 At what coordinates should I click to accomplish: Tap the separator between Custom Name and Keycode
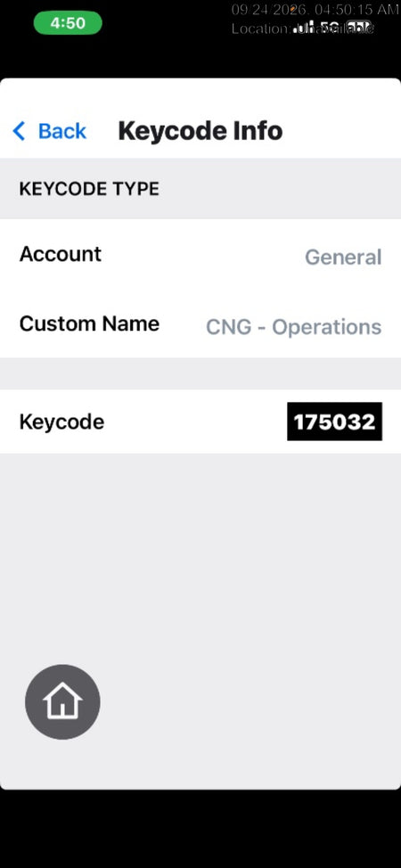click(x=200, y=373)
